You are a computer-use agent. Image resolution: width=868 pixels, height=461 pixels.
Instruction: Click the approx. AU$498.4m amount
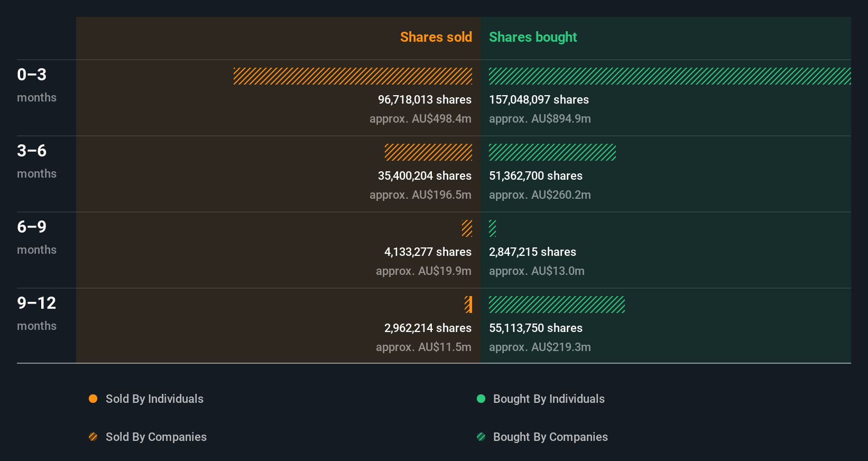(420, 118)
